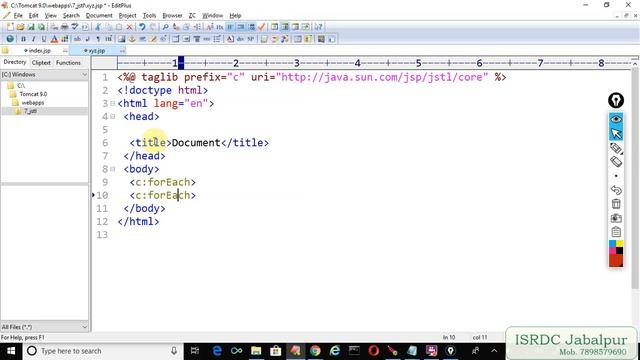This screenshot has width=640, height=360.
Task: Click the annotation clipboard icon
Action: 616,232
